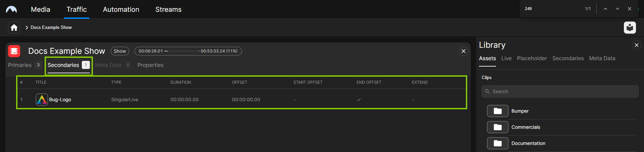Click the home icon in breadcrumb

click(x=14, y=28)
